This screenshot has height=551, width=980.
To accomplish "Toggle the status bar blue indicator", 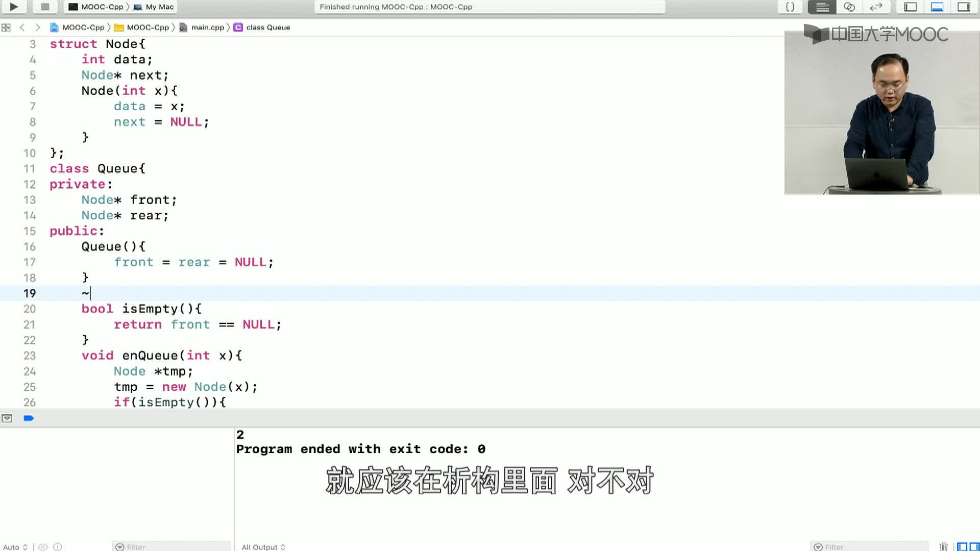I will pyautogui.click(x=29, y=418).
